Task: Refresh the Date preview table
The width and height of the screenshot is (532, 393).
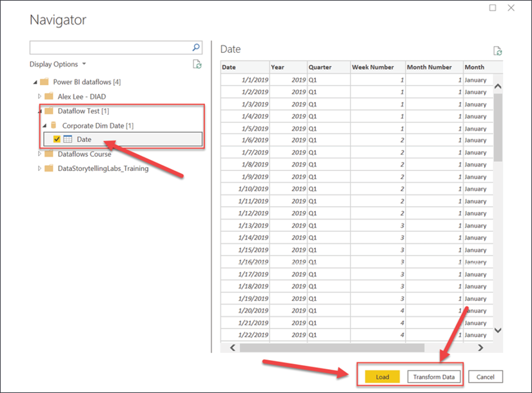Action: 497,51
